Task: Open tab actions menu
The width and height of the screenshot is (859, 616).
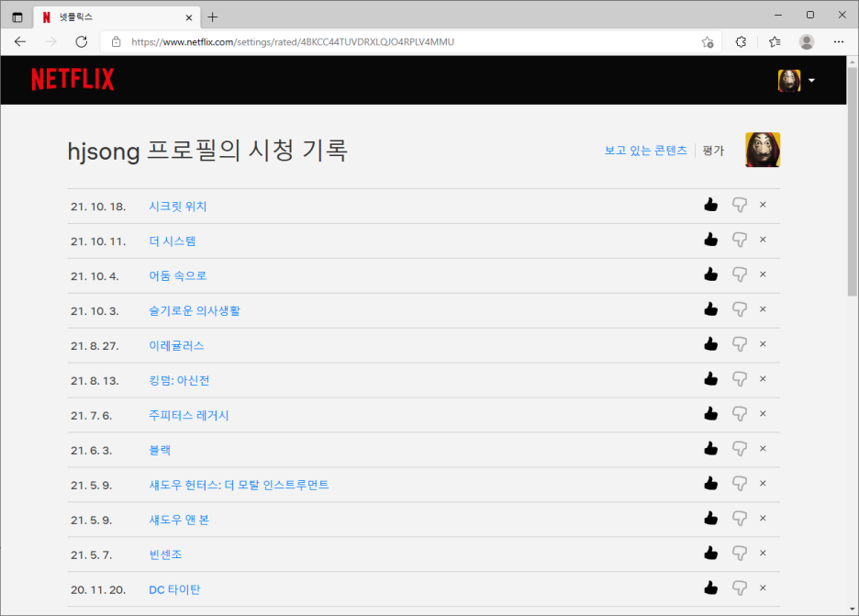Action: coord(17,17)
